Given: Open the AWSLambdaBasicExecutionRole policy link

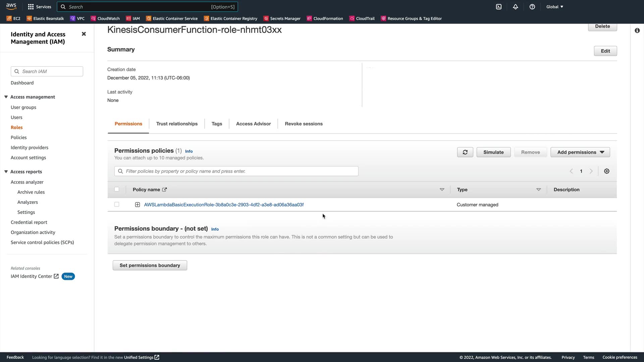Looking at the screenshot, I should click(224, 205).
